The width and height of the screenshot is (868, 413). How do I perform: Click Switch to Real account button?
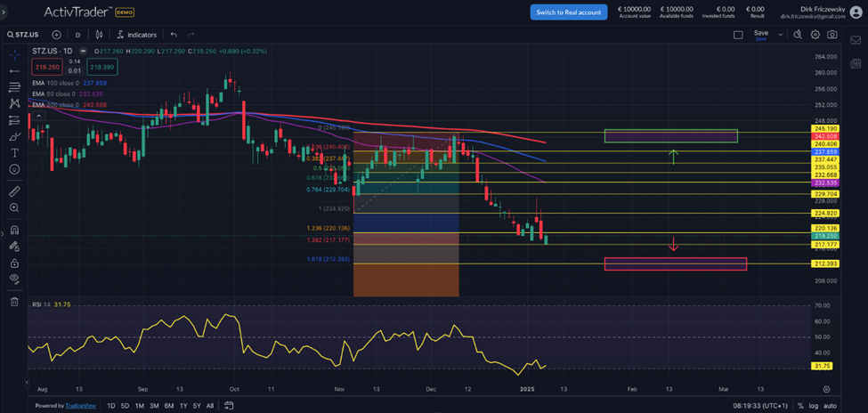[568, 12]
